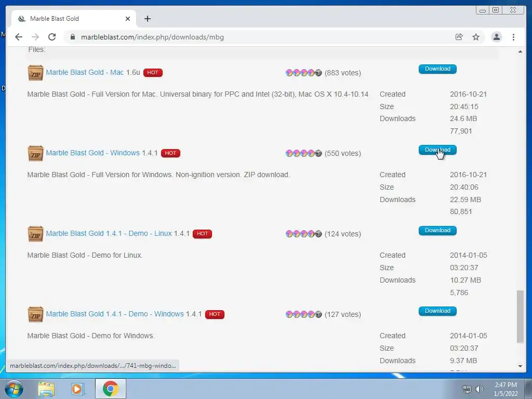Open the Windows Start menu

point(14,389)
